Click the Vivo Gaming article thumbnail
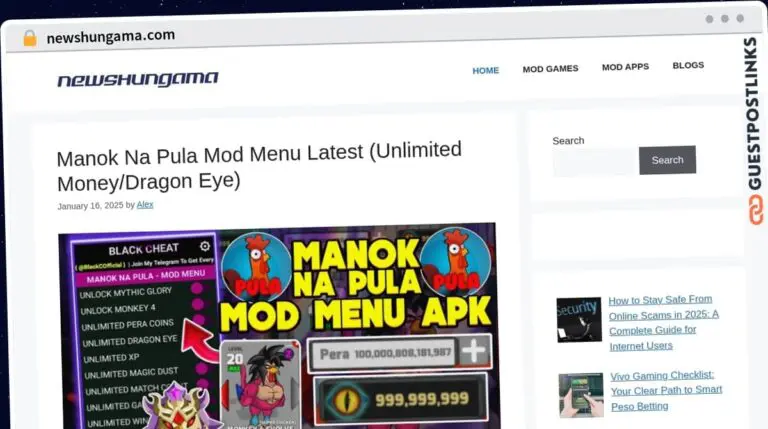Screen dimensions: 768x429 580,394
